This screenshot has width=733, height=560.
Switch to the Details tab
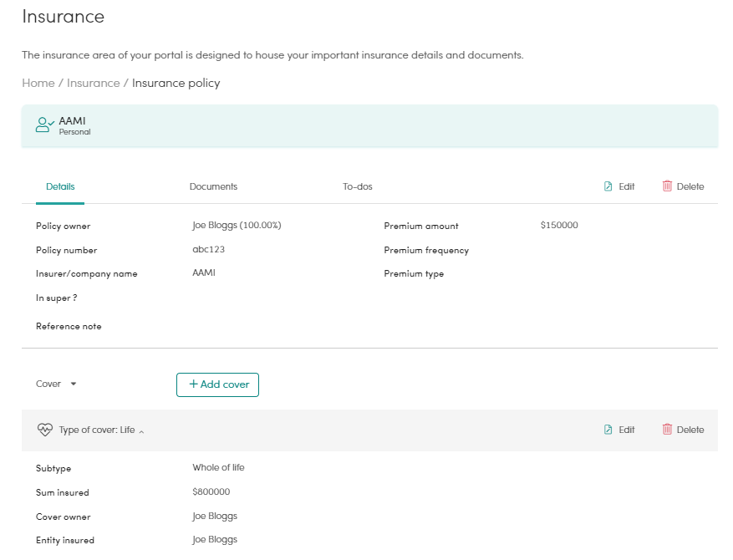point(60,186)
